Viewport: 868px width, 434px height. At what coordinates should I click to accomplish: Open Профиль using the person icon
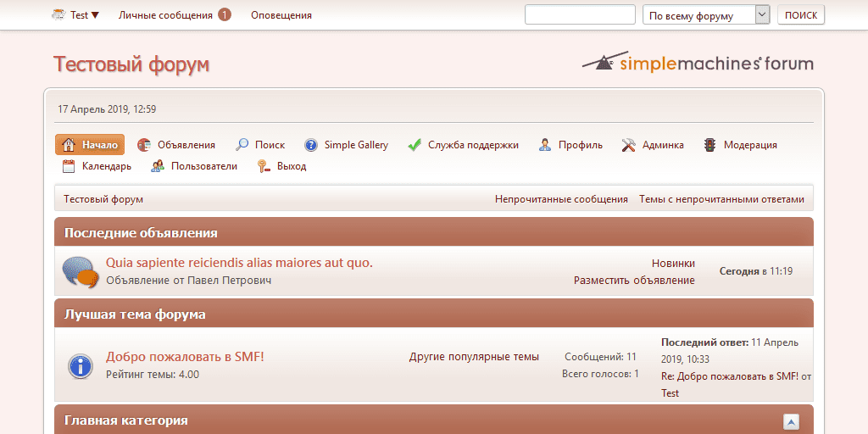(x=545, y=145)
